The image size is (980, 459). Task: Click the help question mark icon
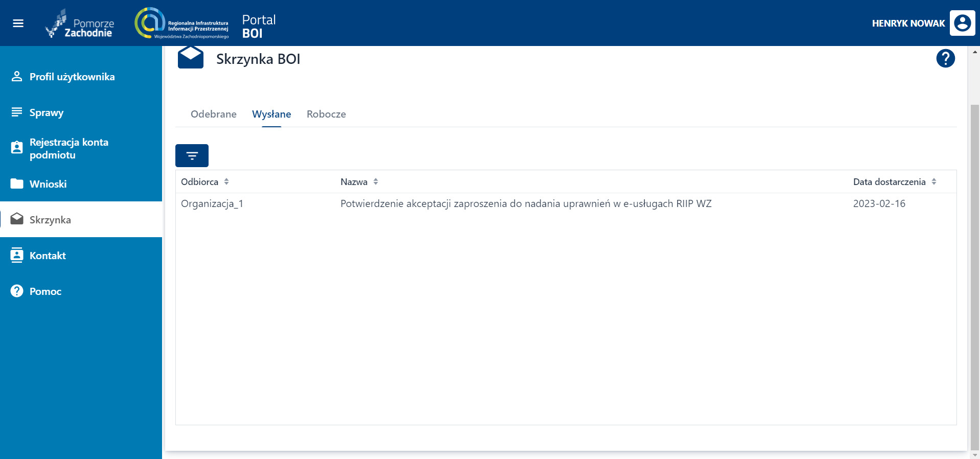[945, 59]
